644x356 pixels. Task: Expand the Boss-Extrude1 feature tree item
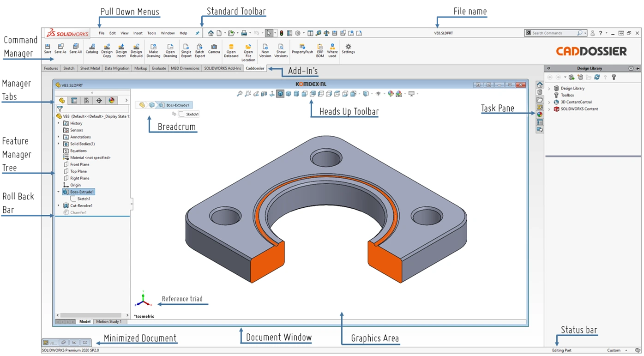57,192
